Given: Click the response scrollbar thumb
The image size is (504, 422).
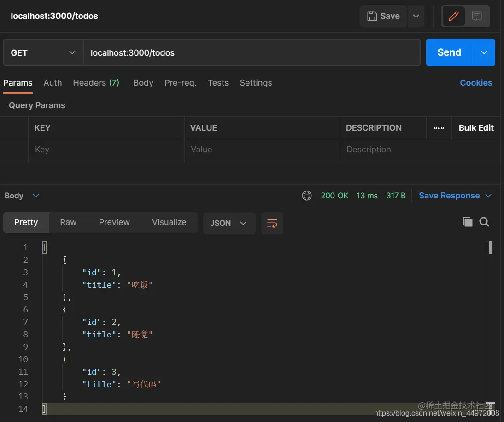Looking at the screenshot, I should (x=491, y=247).
